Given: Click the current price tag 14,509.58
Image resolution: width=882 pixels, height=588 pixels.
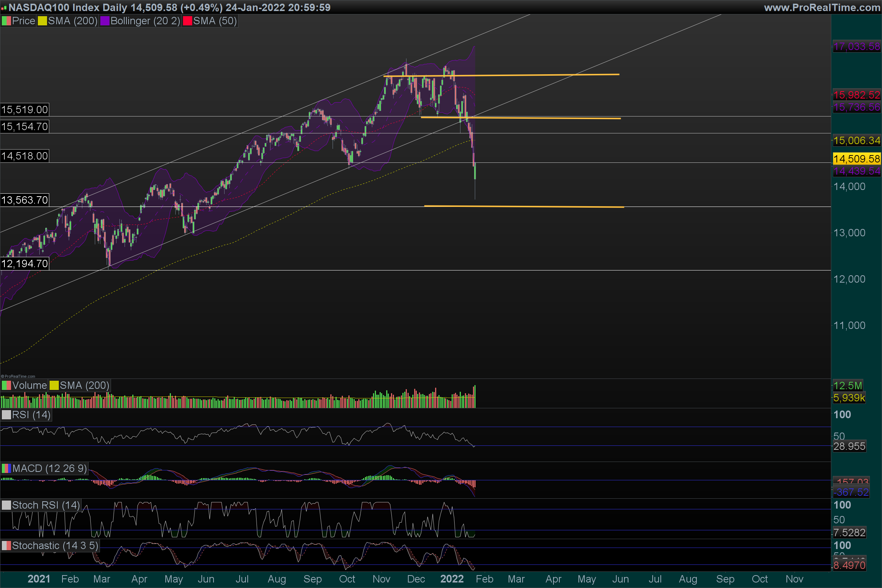Looking at the screenshot, I should [856, 159].
